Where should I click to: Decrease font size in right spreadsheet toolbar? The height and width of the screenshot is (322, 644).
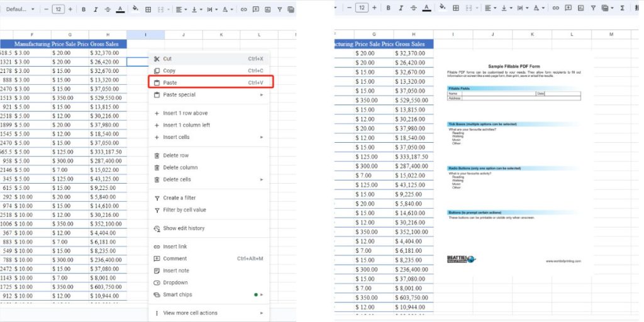pos(349,8)
